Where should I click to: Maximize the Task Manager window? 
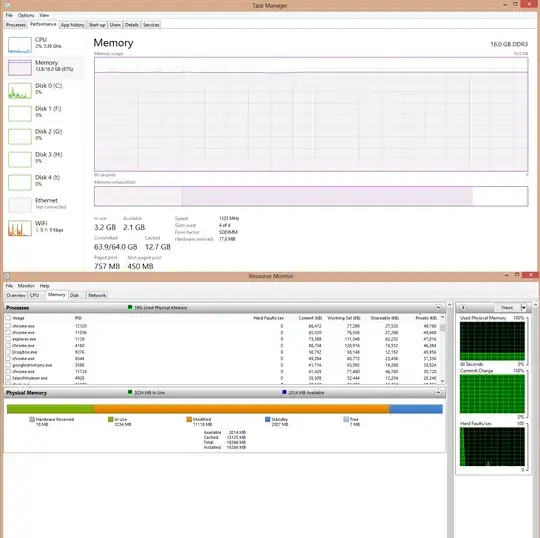pyautogui.click(x=516, y=4)
